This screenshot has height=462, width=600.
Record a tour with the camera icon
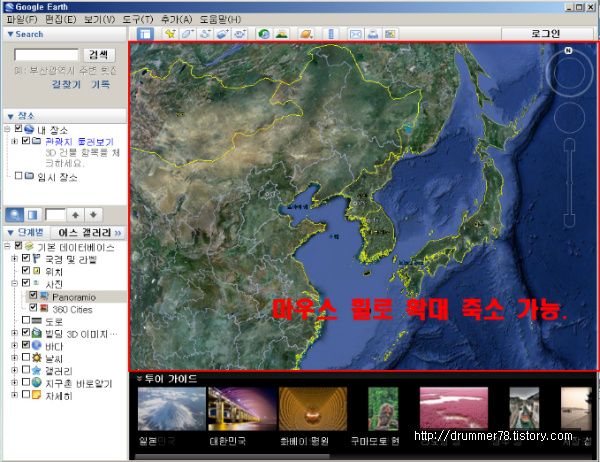pos(240,34)
